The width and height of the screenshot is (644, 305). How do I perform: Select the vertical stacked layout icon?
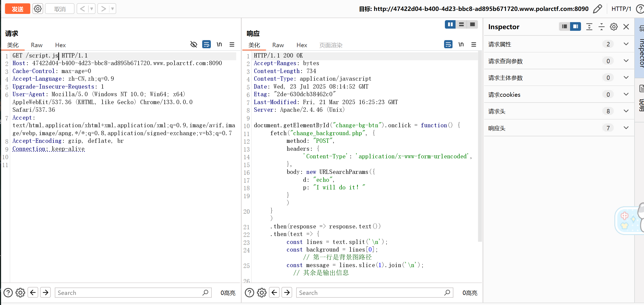pos(461,25)
